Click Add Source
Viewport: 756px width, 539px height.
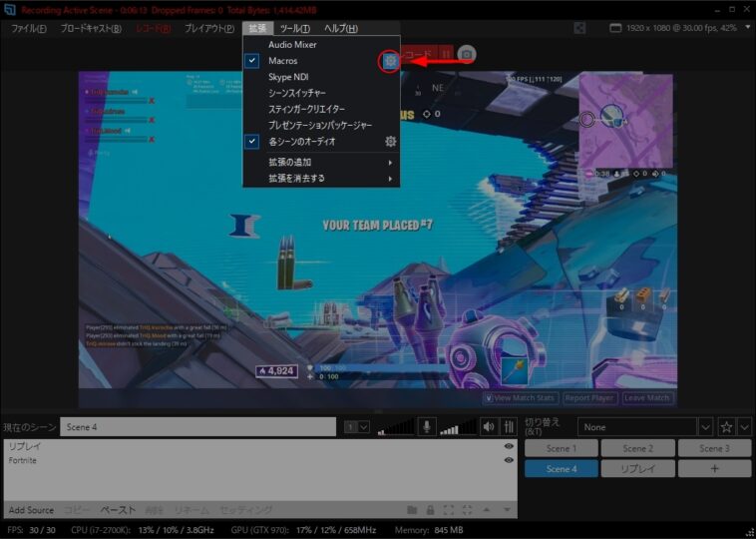[x=31, y=510]
